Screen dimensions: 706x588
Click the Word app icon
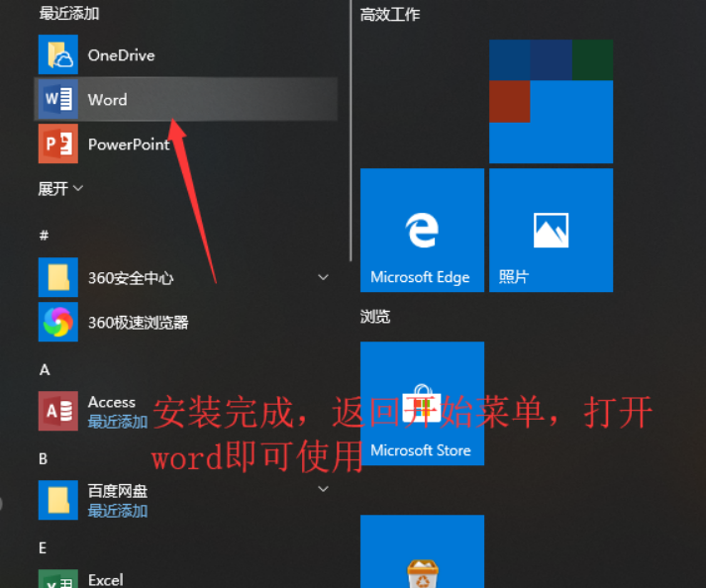(58, 99)
